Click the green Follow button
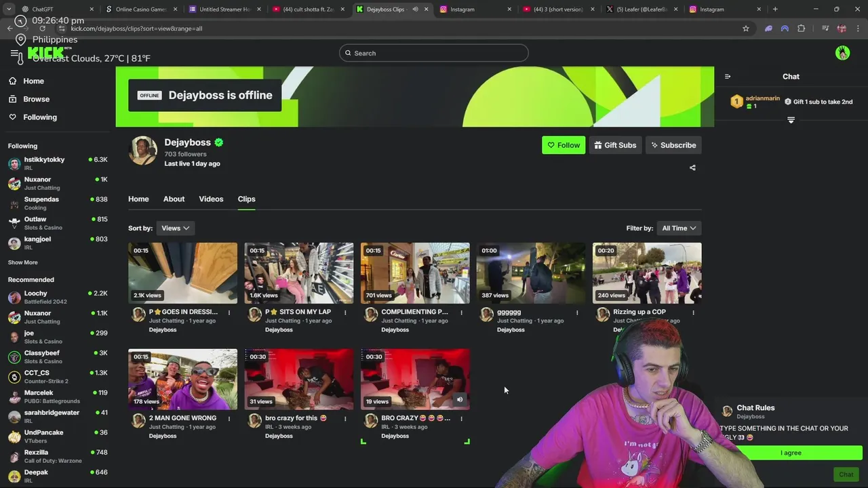Image resolution: width=868 pixels, height=488 pixels. coord(564,145)
